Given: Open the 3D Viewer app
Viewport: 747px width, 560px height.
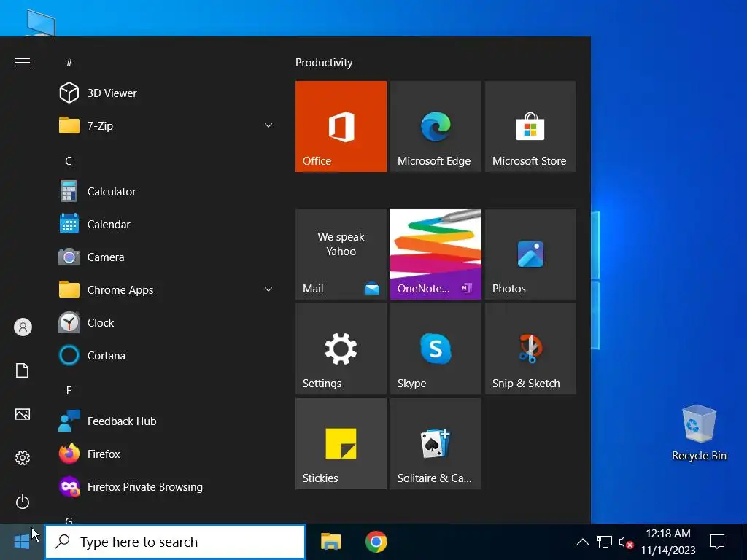Looking at the screenshot, I should (164, 93).
